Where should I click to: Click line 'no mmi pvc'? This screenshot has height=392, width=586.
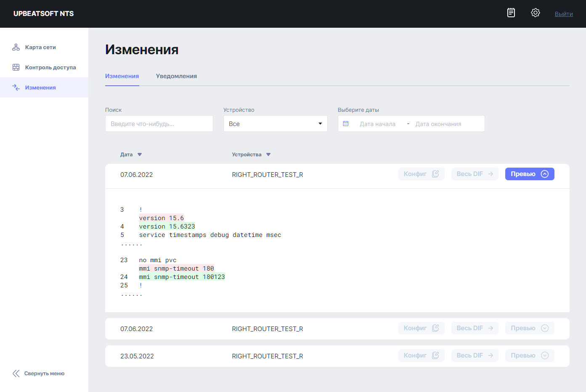click(x=158, y=260)
